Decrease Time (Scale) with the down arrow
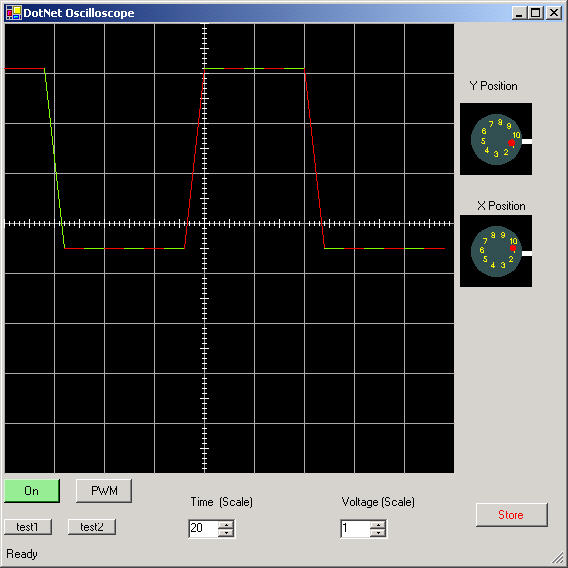 pos(226,533)
